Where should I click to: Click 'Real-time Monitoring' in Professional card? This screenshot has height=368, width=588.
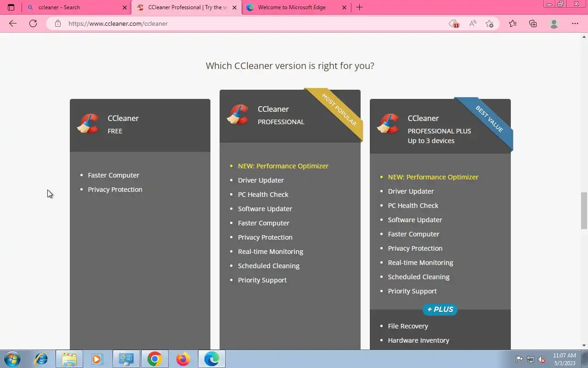pyautogui.click(x=271, y=252)
